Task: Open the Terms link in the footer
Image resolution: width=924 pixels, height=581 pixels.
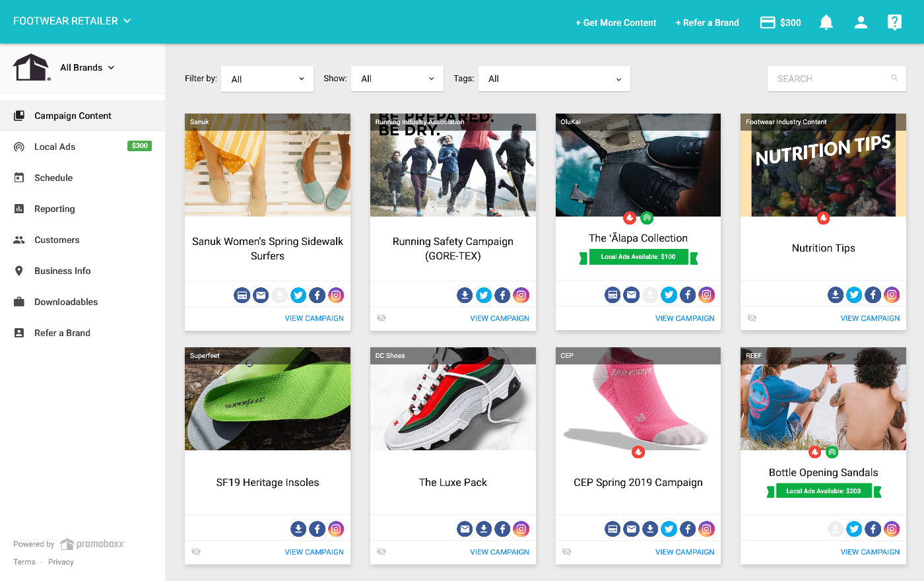Action: pos(24,562)
